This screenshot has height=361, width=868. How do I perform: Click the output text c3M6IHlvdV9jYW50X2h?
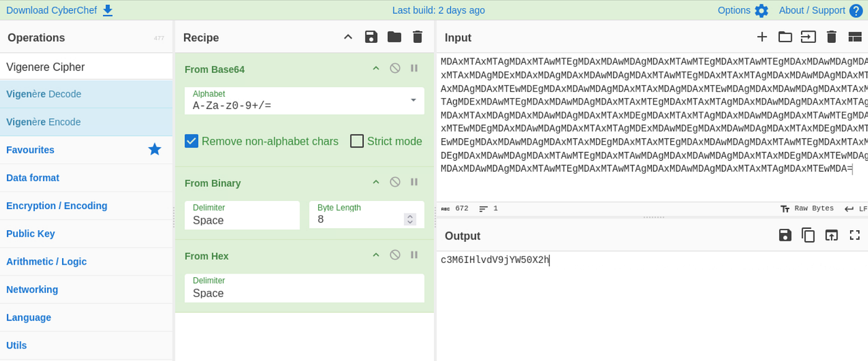click(495, 260)
